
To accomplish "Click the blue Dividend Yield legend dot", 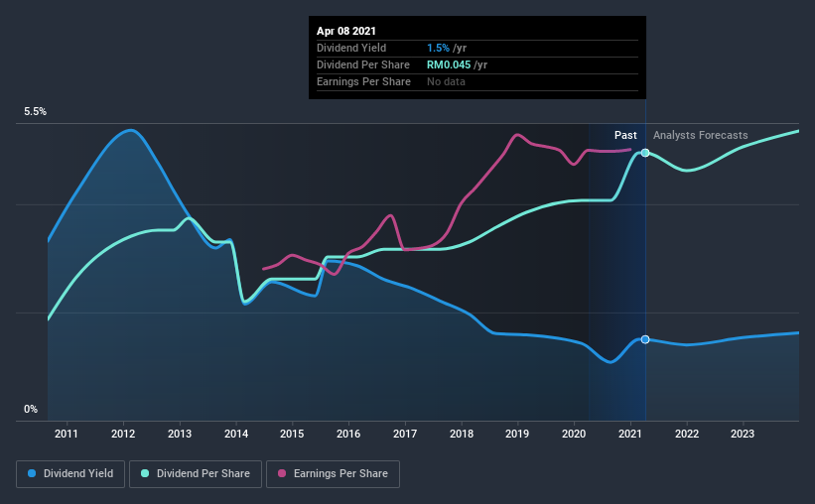I will tap(32, 473).
